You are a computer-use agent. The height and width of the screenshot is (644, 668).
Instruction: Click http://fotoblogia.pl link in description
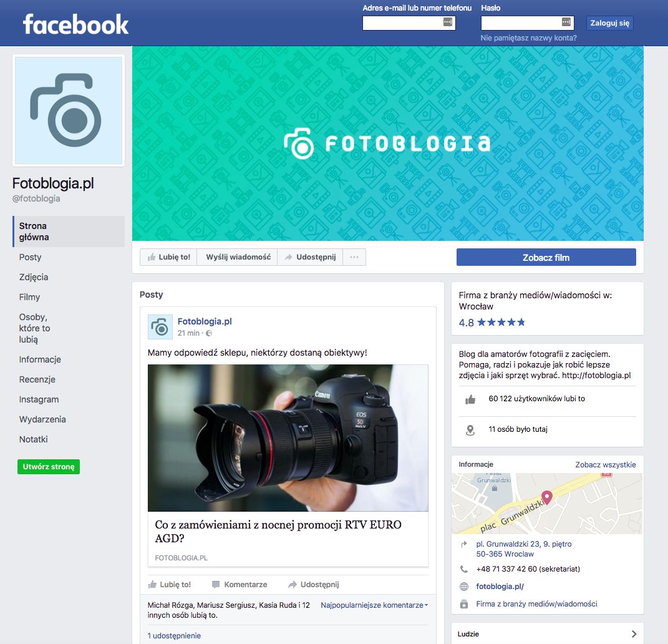596,376
